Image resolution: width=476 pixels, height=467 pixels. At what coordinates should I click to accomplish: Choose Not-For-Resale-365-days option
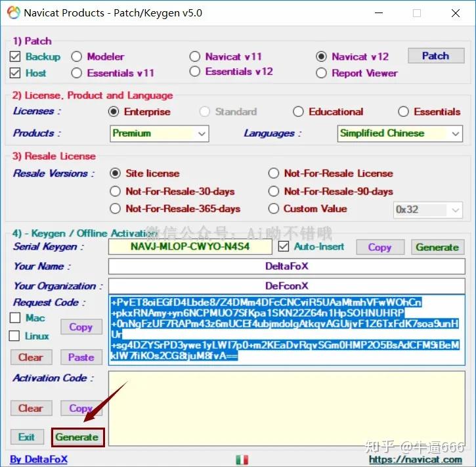click(x=115, y=209)
